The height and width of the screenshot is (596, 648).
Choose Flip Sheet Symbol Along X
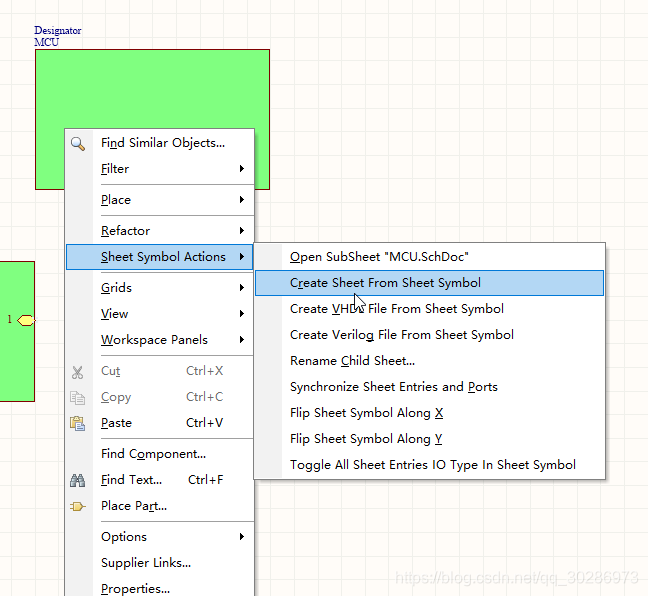(x=429, y=413)
